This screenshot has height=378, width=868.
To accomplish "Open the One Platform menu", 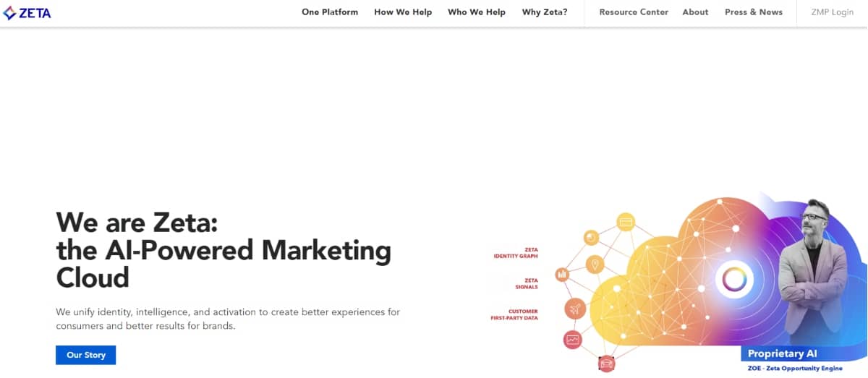I will point(330,12).
